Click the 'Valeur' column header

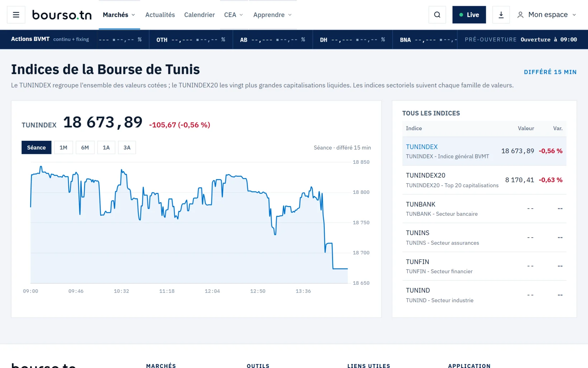(x=526, y=128)
